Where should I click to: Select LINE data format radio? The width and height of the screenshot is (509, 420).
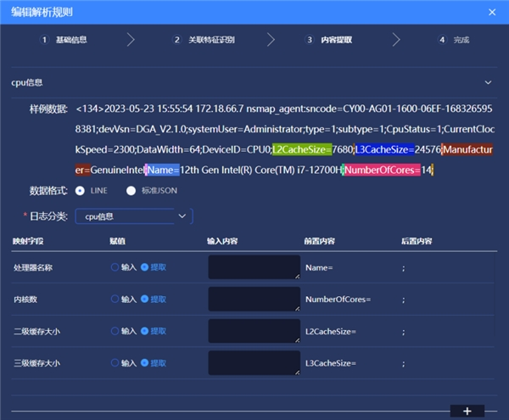tap(81, 191)
